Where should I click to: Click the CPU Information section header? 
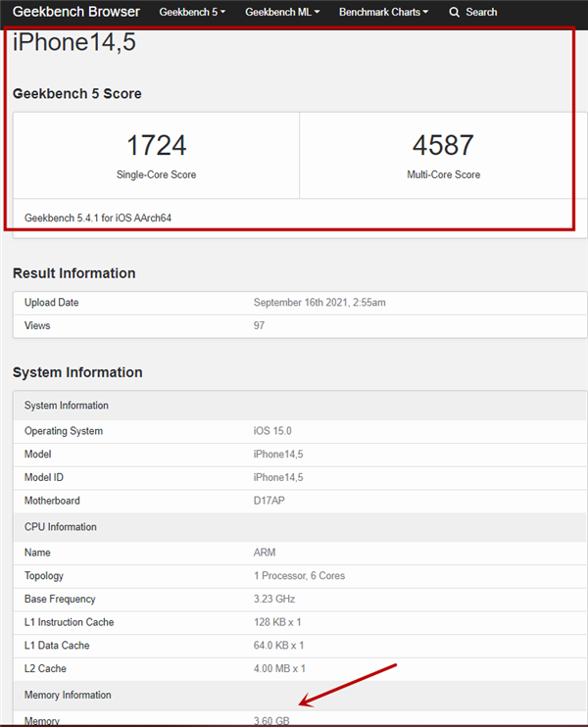[300, 527]
